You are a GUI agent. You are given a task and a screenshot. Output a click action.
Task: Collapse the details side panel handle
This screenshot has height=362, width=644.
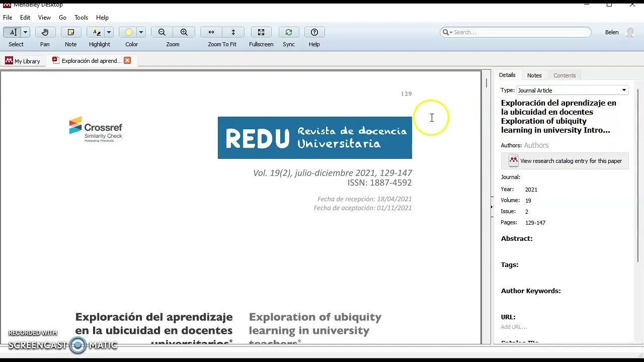coord(492,207)
